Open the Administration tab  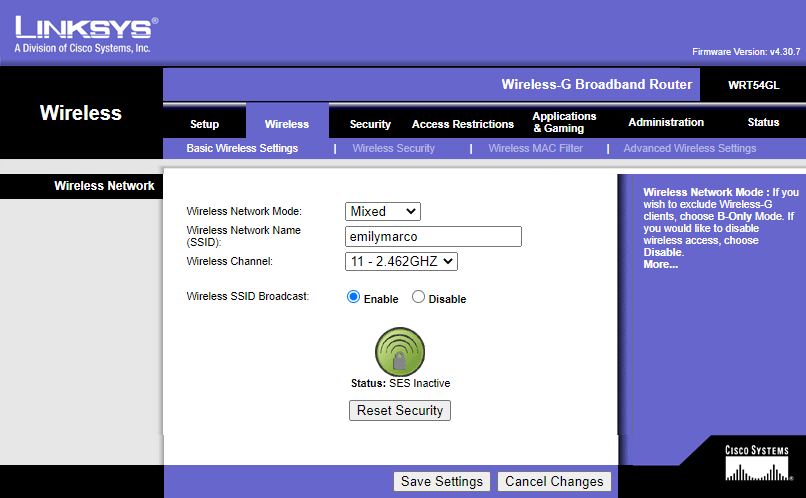coord(666,122)
